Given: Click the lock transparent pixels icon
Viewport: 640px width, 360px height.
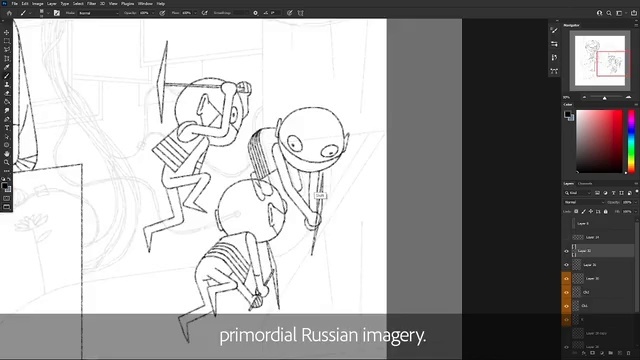Looking at the screenshot, I should tap(576, 211).
